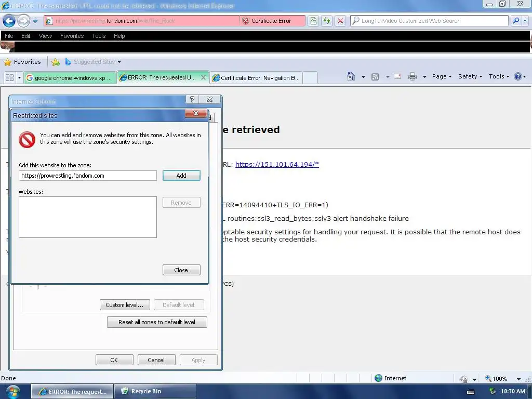The width and height of the screenshot is (532, 399).
Task: Click Reset all zones to default level
Action: [x=157, y=322]
